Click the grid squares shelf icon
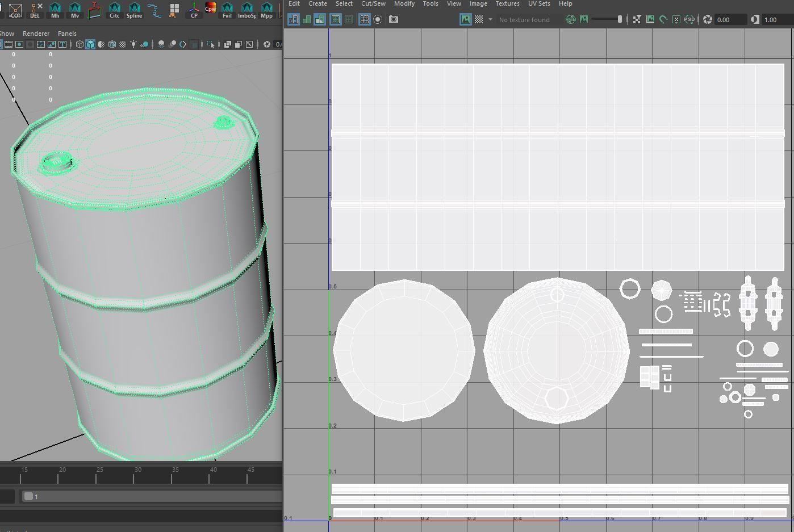Image resolution: width=794 pixels, height=532 pixels. coord(174,10)
